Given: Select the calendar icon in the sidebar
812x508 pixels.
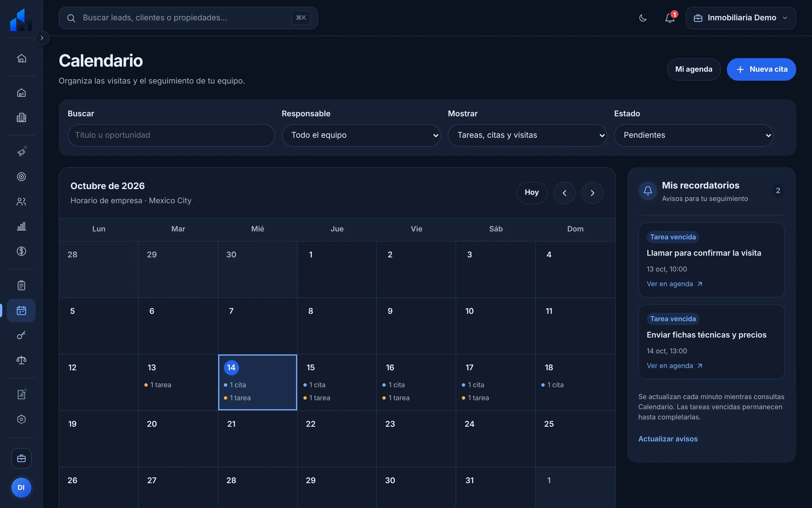Looking at the screenshot, I should 21,310.
